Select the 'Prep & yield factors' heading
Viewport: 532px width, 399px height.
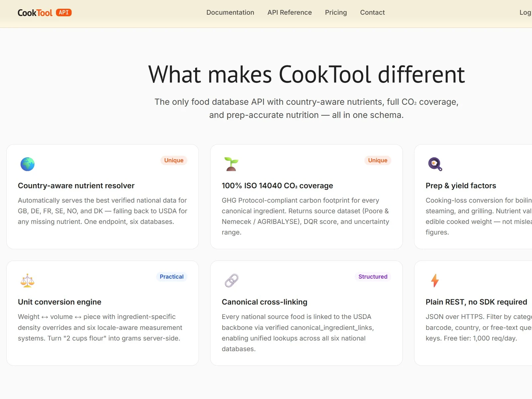pos(461,186)
